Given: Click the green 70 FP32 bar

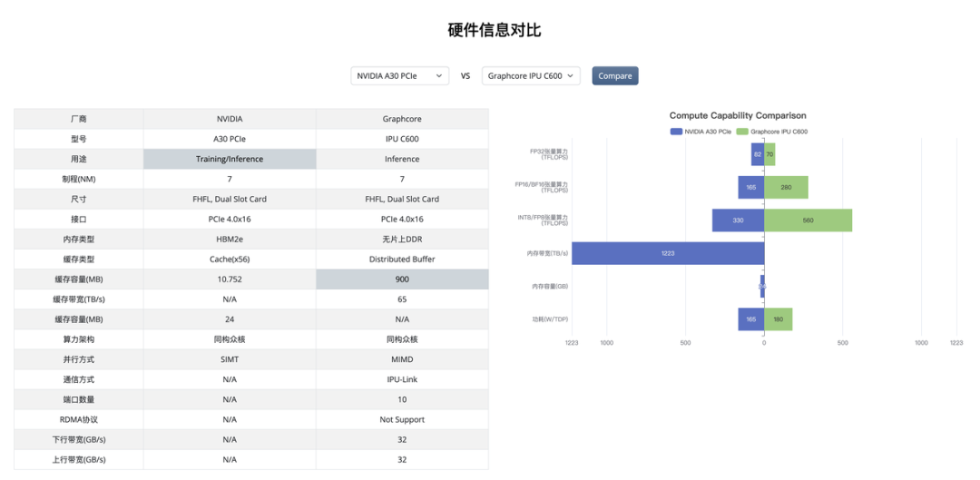Looking at the screenshot, I should 770,153.
